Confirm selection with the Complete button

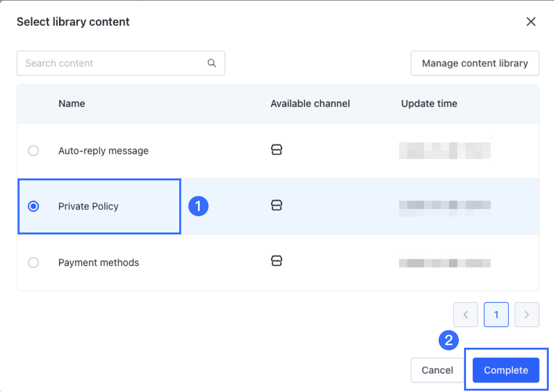506,370
